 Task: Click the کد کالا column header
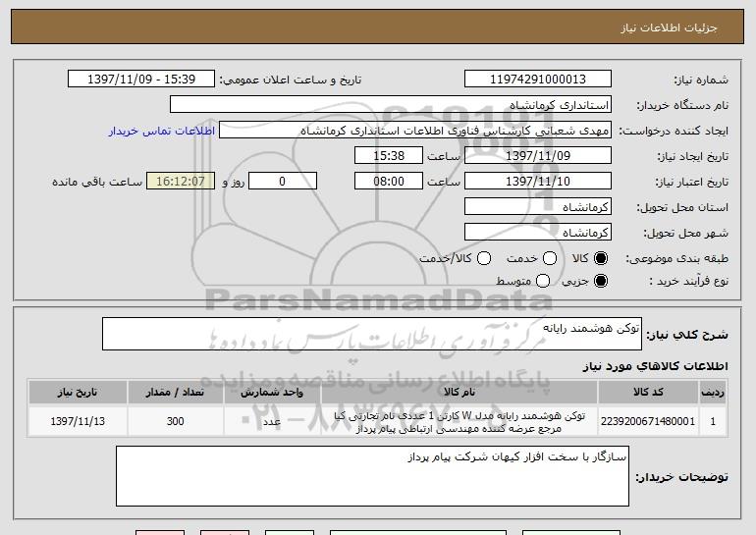click(648, 392)
